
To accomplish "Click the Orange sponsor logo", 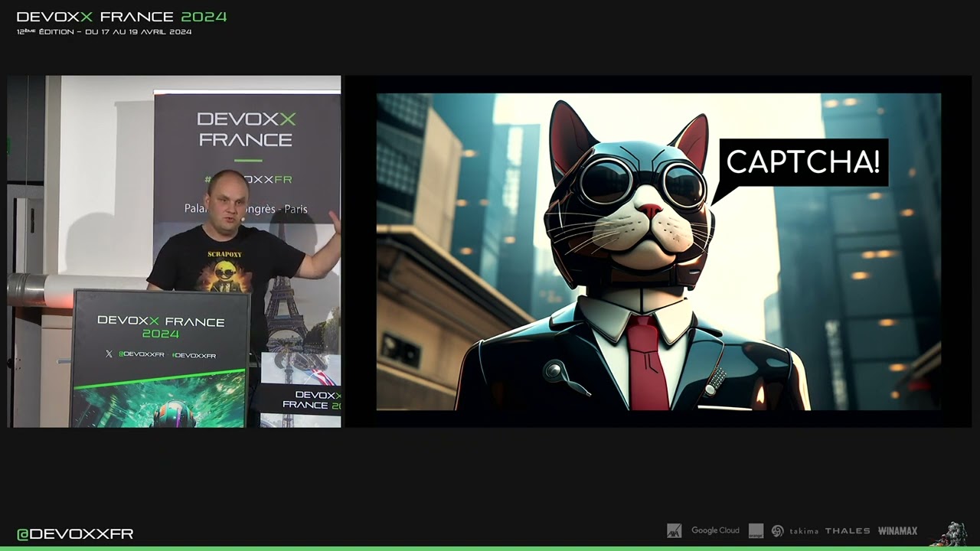I will 756,530.
